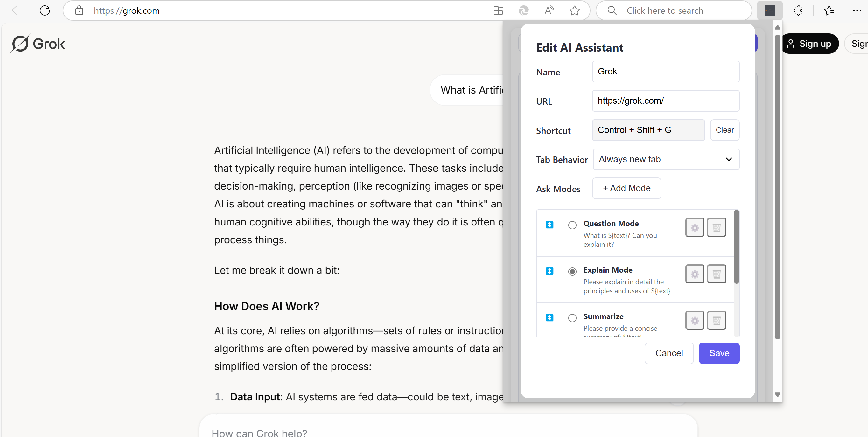The height and width of the screenshot is (437, 868).
Task: Click the 'Summarize' title text
Action: 603,316
